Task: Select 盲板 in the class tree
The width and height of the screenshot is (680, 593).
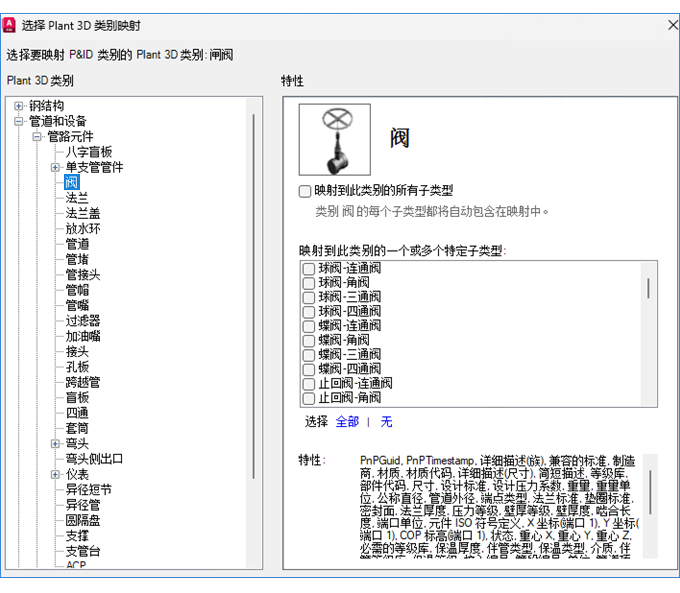Action: (x=77, y=397)
